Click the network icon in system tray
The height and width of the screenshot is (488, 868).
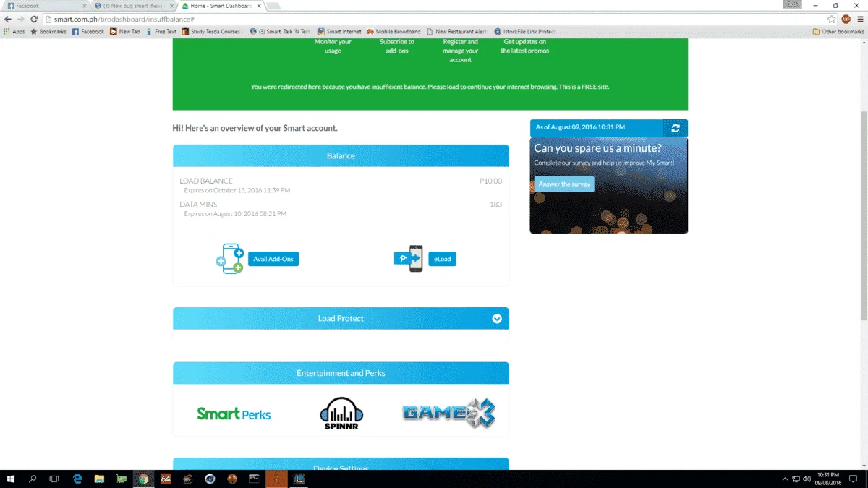tap(796, 479)
